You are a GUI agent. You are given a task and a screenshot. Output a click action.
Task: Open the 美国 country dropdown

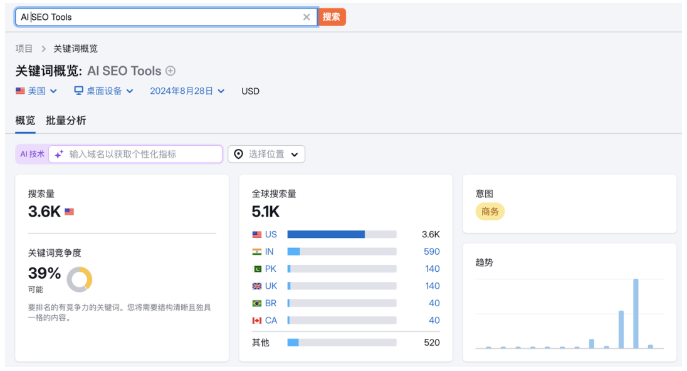36,91
